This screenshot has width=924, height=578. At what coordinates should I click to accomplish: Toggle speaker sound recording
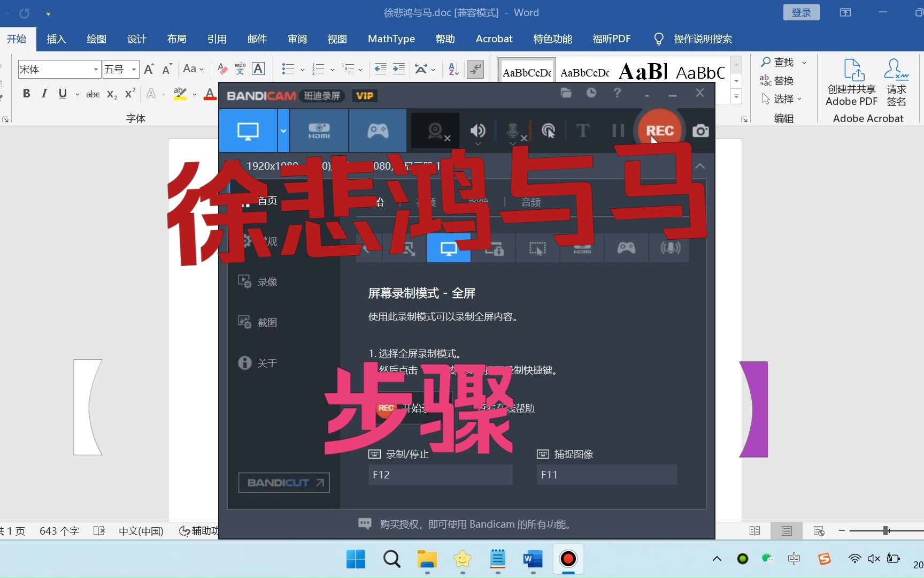(478, 131)
